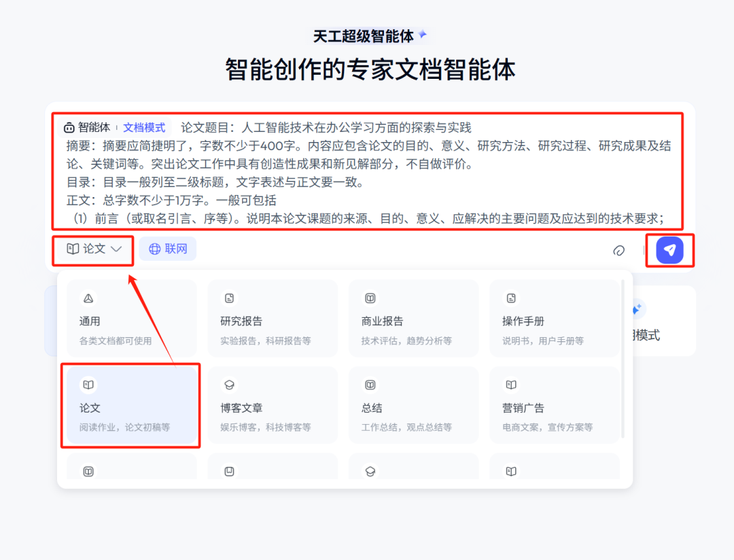Select the 总结 document icon
734x560 pixels.
370,384
